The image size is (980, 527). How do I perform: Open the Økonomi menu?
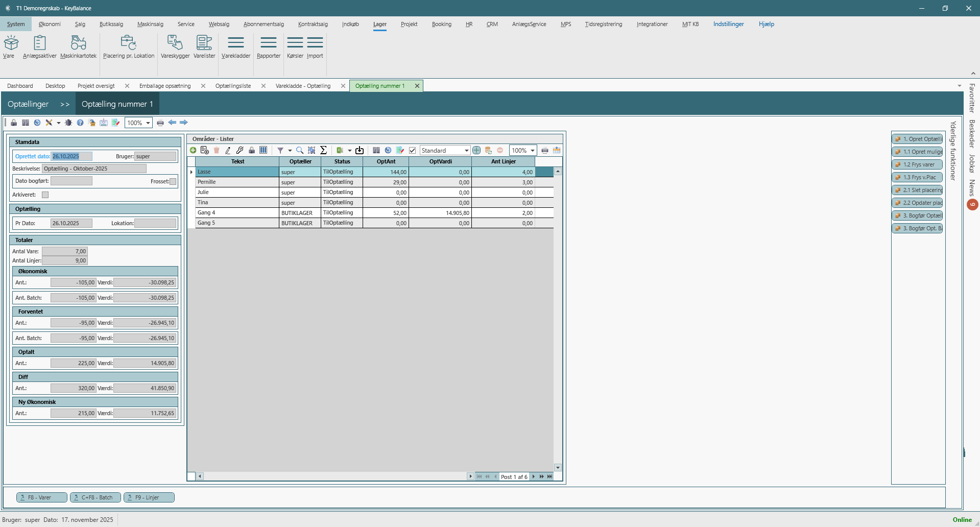point(50,24)
